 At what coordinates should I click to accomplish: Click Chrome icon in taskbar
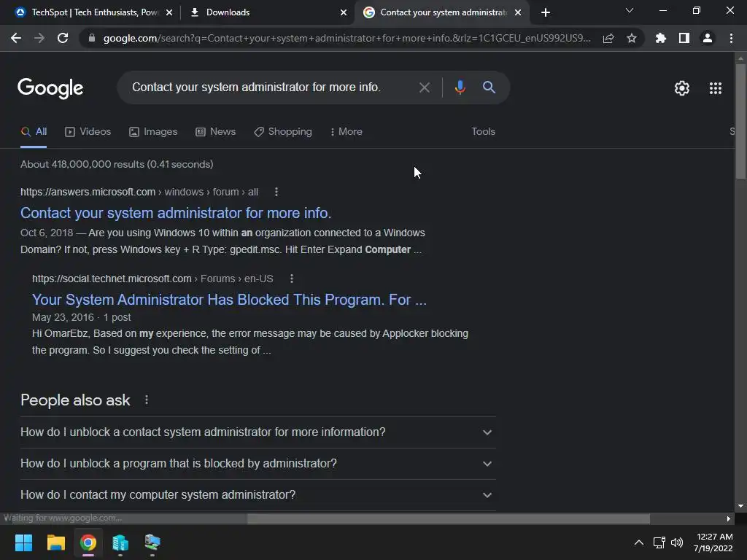point(88,542)
